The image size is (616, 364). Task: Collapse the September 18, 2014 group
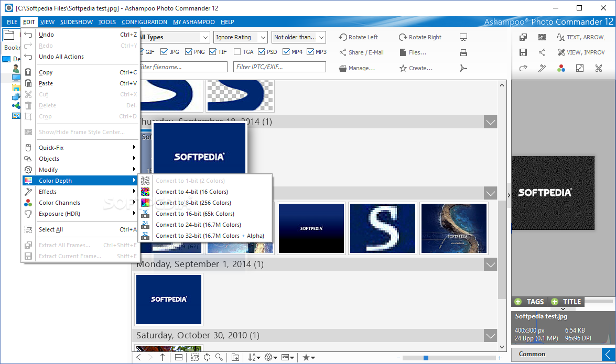490,122
